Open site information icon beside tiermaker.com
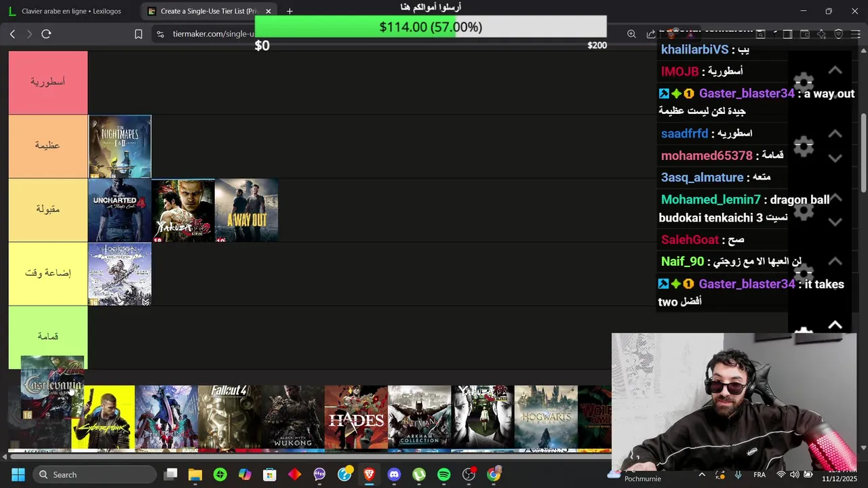The width and height of the screenshot is (868, 488). click(159, 34)
